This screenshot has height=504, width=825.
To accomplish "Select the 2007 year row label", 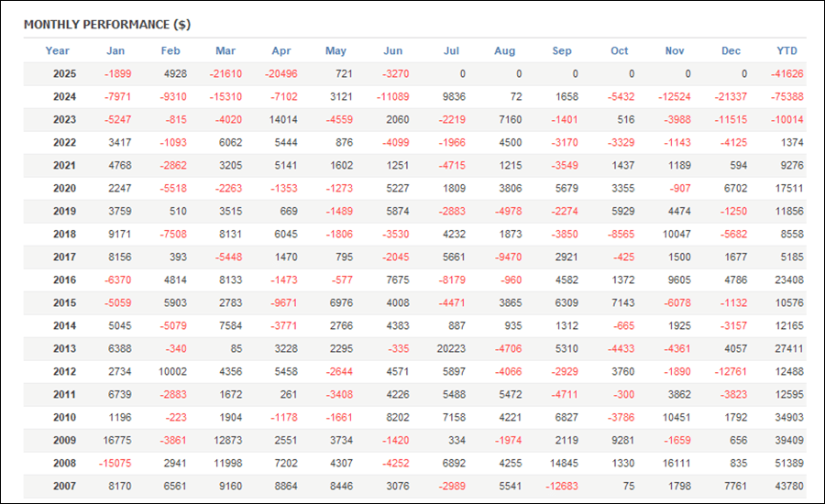I will click(x=64, y=486).
